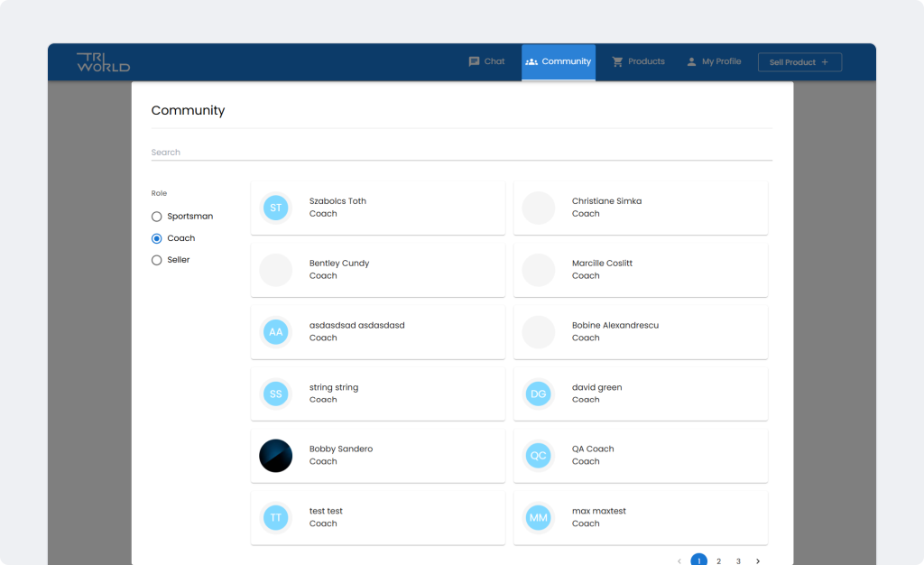
Task: Go to page 2 of results
Action: tap(718, 561)
